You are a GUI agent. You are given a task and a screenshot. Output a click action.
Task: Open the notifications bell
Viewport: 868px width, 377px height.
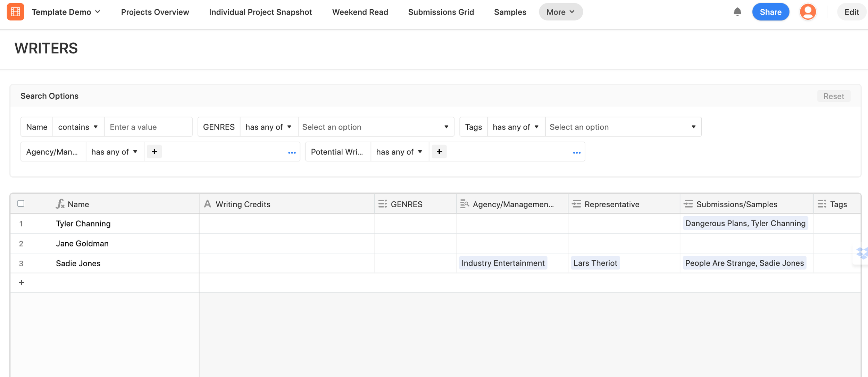tap(737, 12)
